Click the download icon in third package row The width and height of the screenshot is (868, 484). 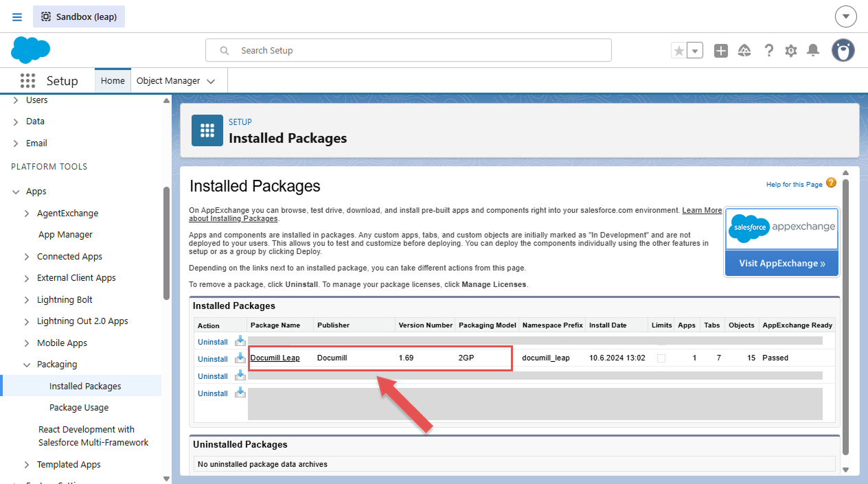240,375
